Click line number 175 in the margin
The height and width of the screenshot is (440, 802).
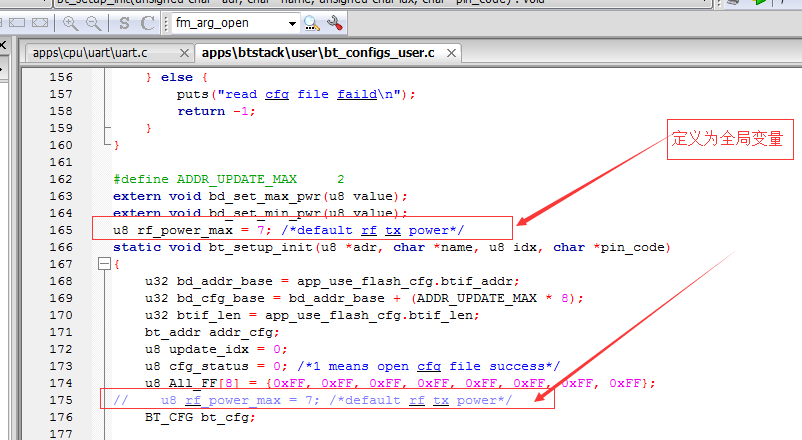pyautogui.click(x=61, y=400)
